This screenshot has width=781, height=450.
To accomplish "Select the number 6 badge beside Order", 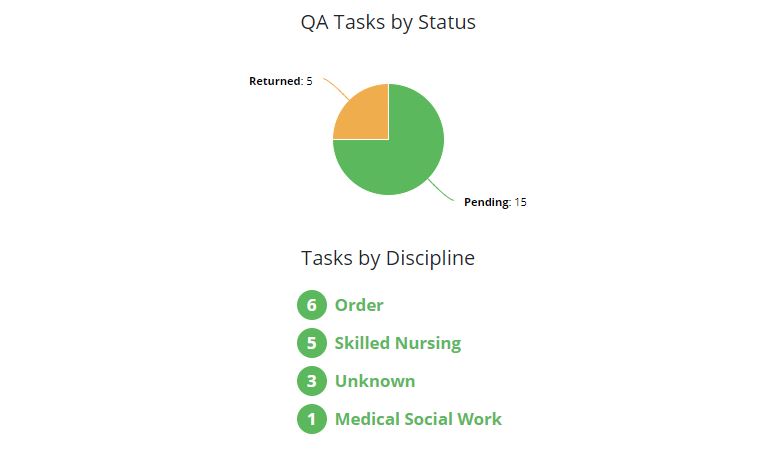I will [x=312, y=305].
